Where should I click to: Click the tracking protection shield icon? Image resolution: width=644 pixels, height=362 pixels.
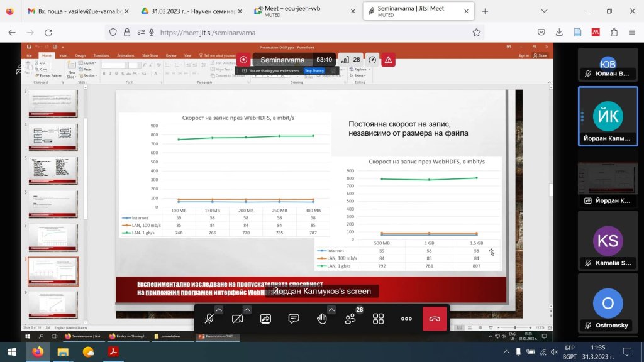(x=113, y=33)
